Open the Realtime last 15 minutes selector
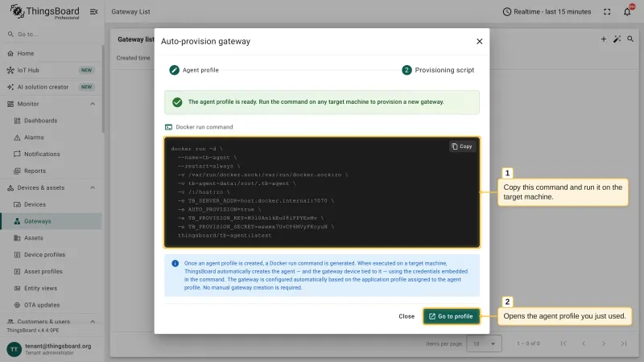Screen dimensions: 644x362 click(547, 12)
